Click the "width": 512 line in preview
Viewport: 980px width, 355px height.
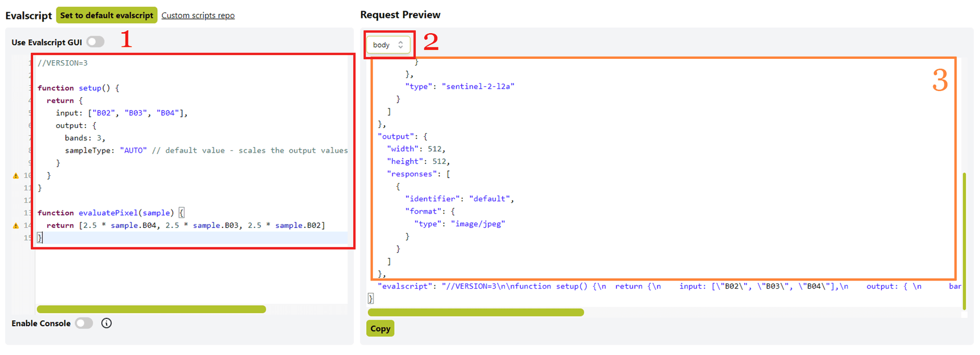pos(416,149)
